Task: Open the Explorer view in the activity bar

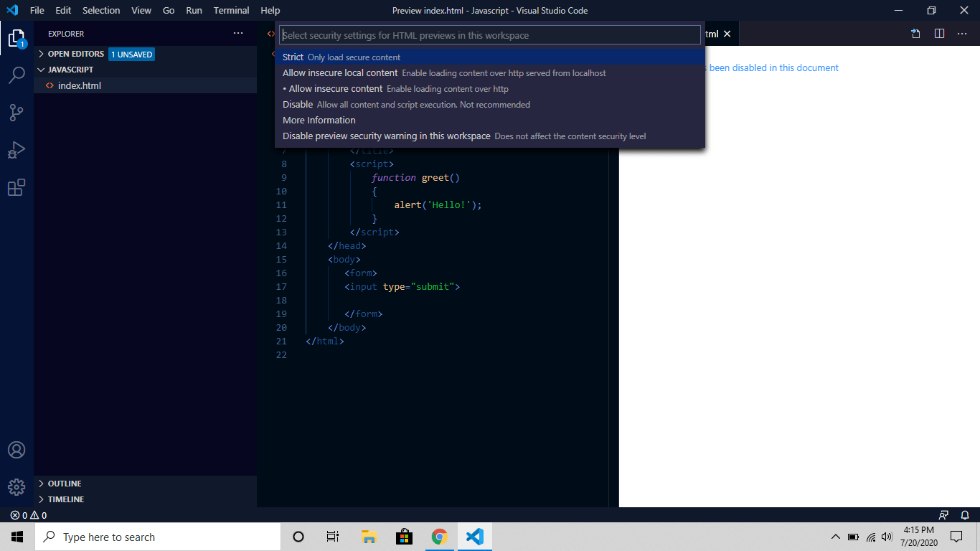Action: (17, 39)
